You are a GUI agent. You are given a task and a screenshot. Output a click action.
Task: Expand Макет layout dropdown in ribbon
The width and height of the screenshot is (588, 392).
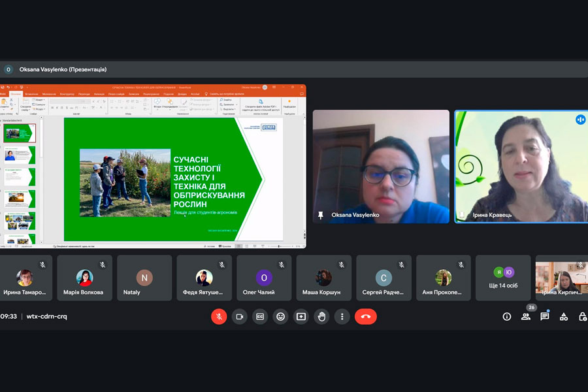pos(39,100)
